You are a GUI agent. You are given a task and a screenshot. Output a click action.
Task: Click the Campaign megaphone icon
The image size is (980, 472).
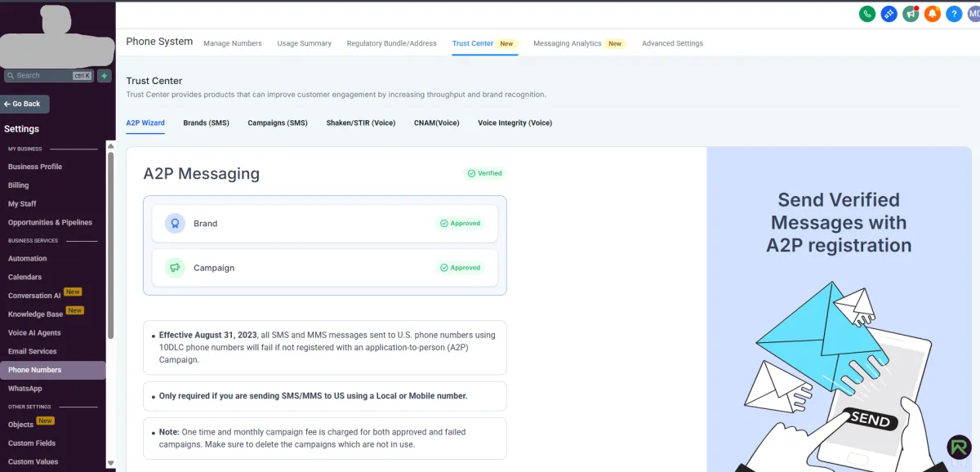[x=175, y=267]
